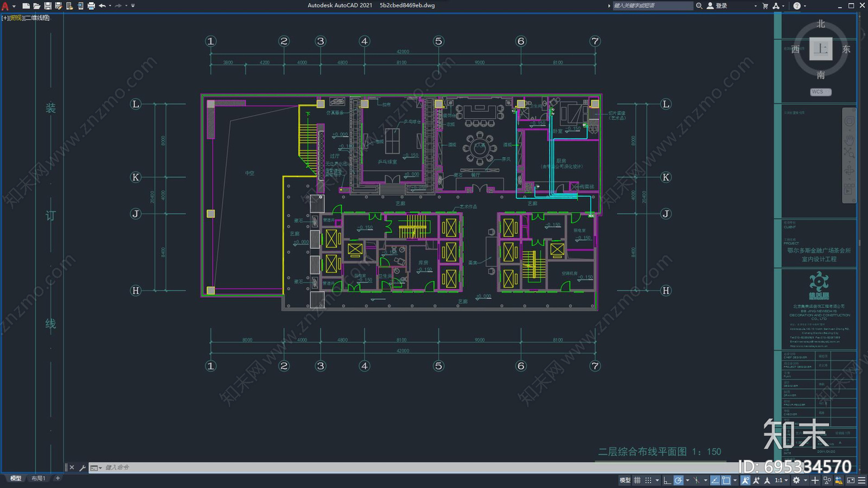Screen dimensions: 868x488
Task: Switch to the 模型 layout tab
Action: click(16, 478)
